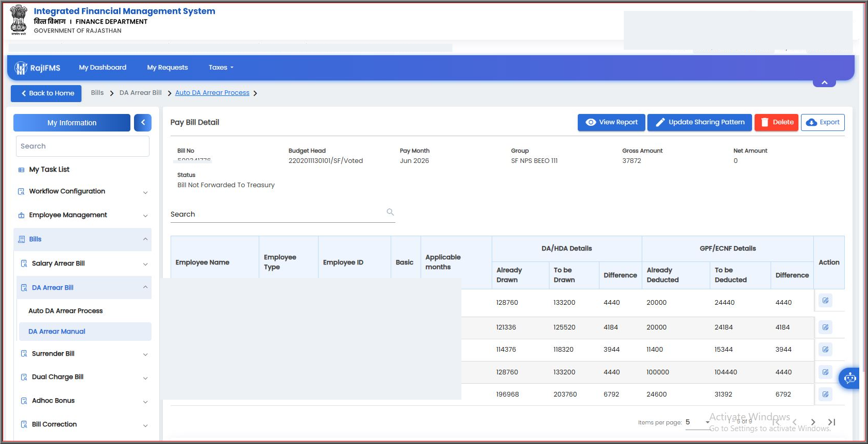
Task: Edit the row with Already Drawn 114376
Action: [825, 350]
